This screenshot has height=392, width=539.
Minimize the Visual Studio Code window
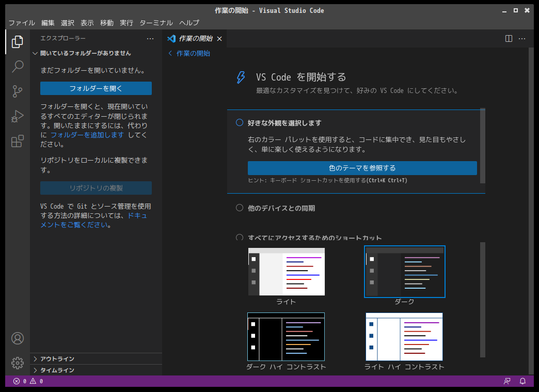pyautogui.click(x=504, y=11)
